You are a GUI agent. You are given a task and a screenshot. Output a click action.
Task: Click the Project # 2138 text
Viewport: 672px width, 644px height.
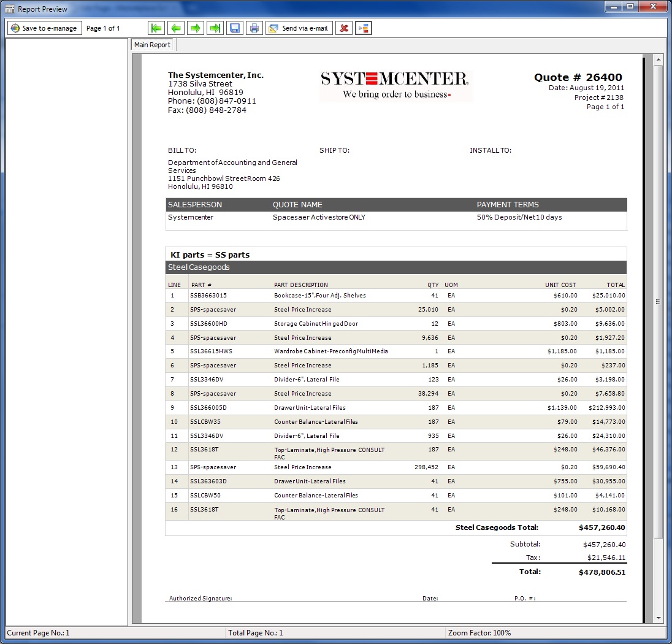pyautogui.click(x=598, y=98)
